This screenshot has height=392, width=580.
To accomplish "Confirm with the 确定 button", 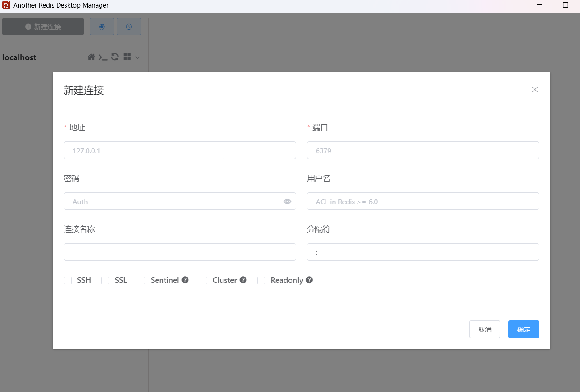I will coord(524,329).
